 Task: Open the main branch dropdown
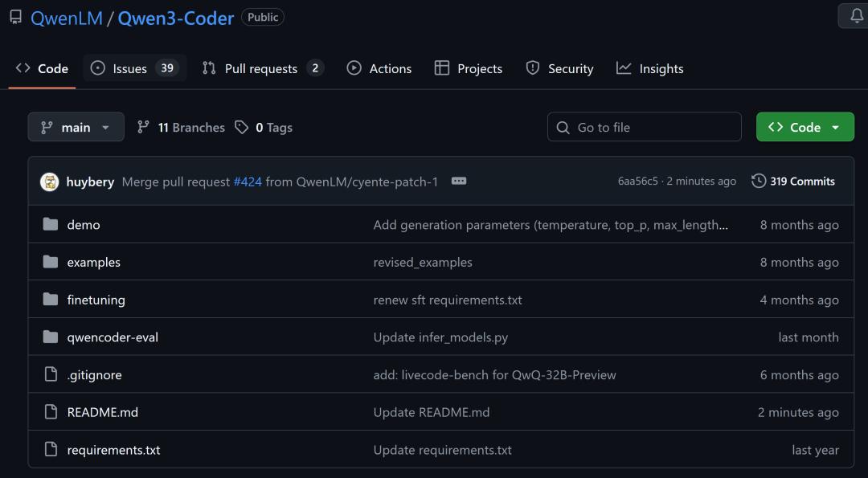76,127
